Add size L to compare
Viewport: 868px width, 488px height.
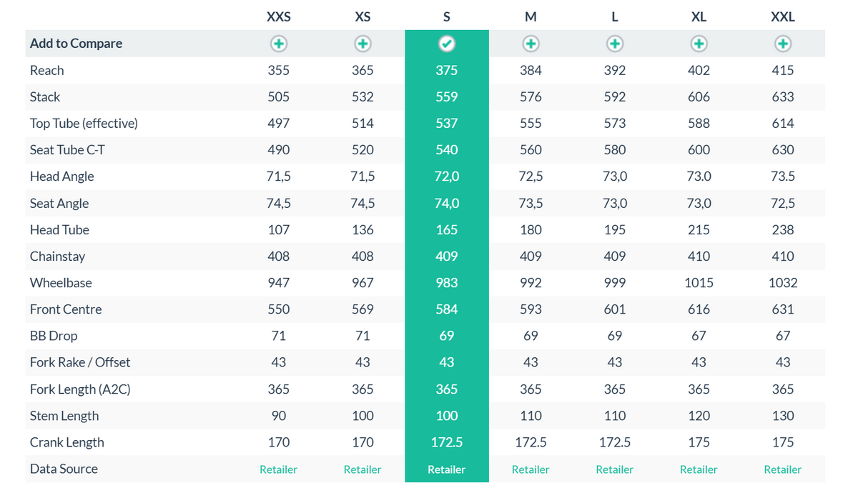click(615, 44)
